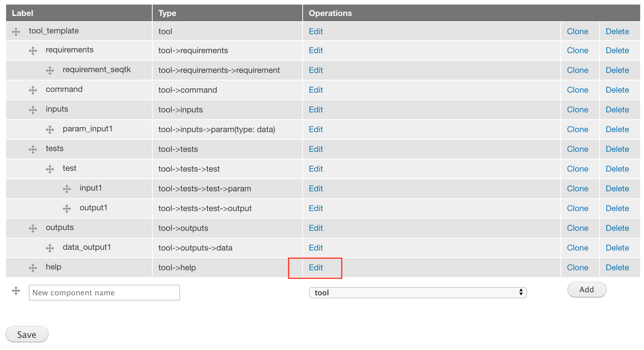Viewport: 644px width, 350px height.
Task: Clone the tests component
Action: pos(578,149)
